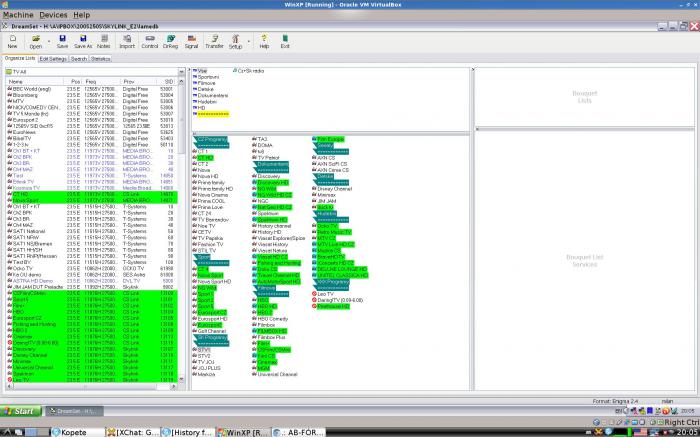Select the Hudebni bouquet
700x437 pixels.
click(204, 102)
